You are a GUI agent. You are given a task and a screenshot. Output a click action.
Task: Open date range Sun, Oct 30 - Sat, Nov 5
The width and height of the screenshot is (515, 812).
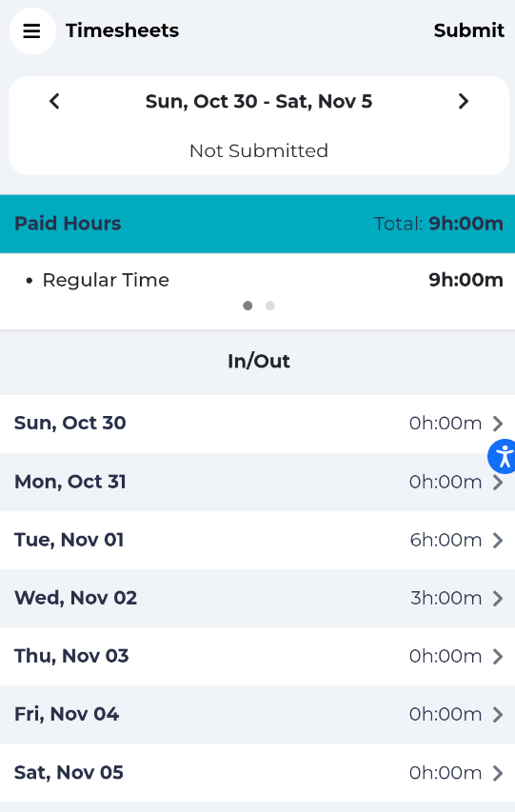[x=259, y=102]
